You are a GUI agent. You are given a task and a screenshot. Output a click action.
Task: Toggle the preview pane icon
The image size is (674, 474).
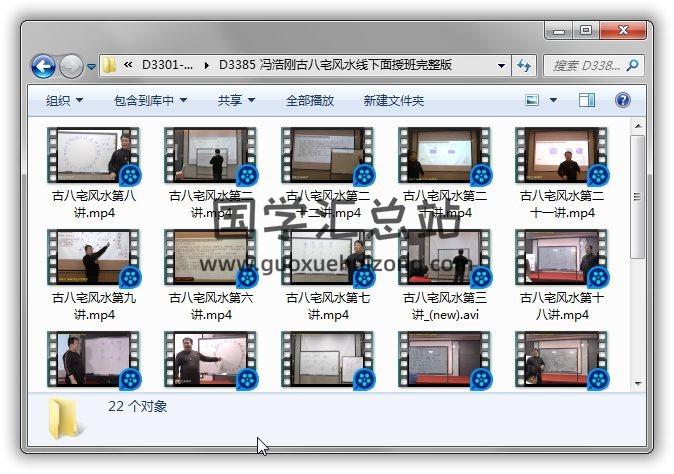point(587,100)
